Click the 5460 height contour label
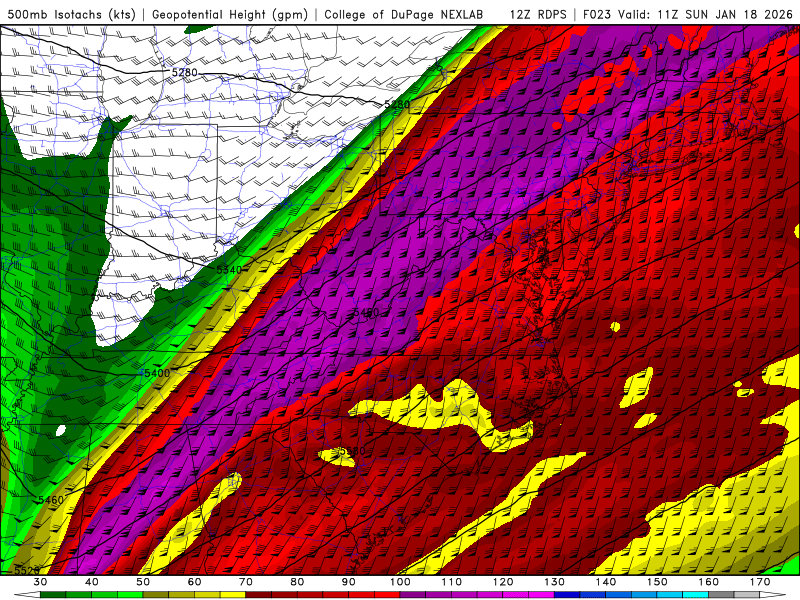 (x=51, y=500)
